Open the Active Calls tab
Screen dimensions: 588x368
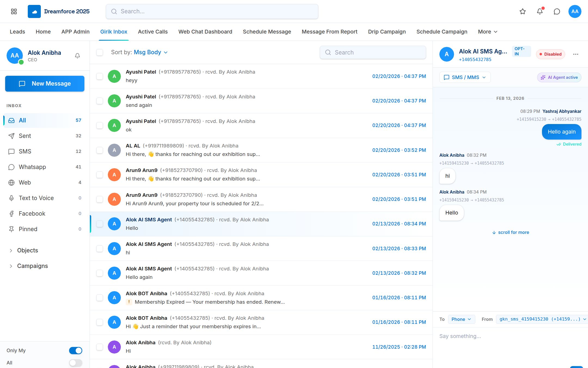(x=153, y=32)
